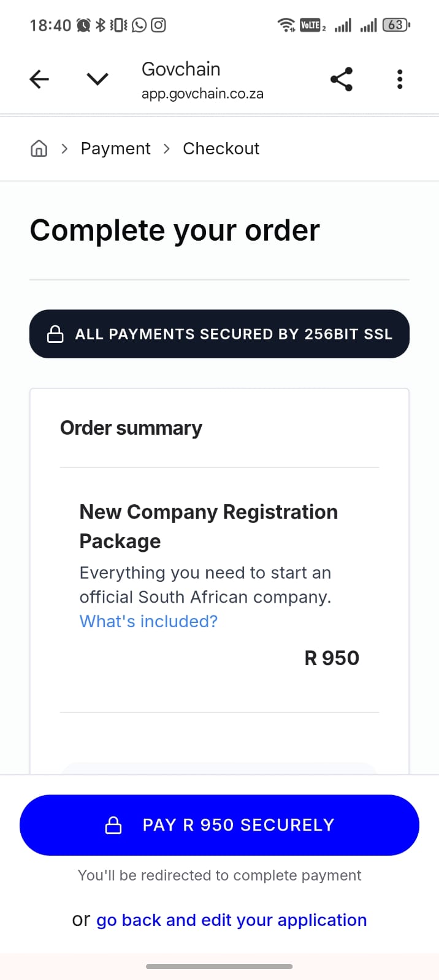Tap the SSL secured payments banner
Screen dimensions: 439x980
219,334
